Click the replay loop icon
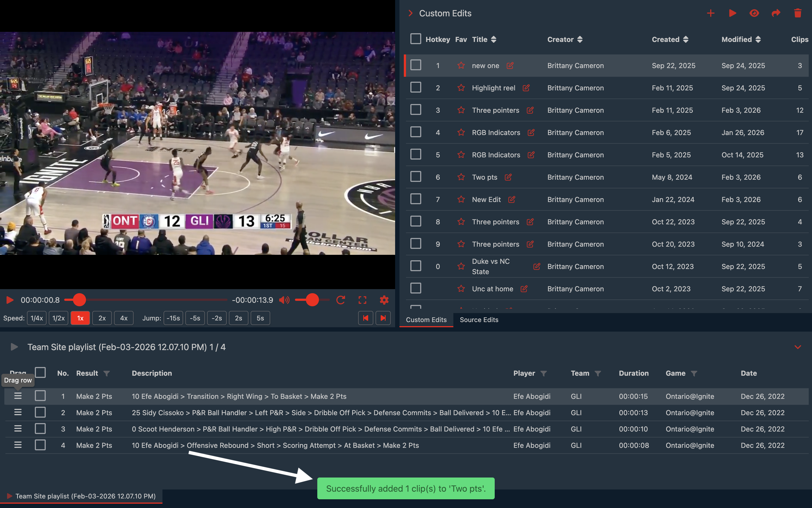The width and height of the screenshot is (812, 508). [340, 300]
